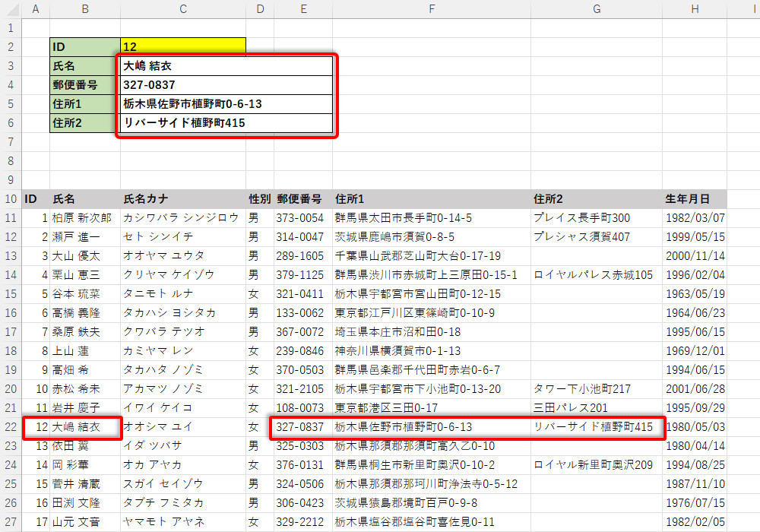This screenshot has height=532, width=760.
Task: Select column C header
Action: (x=182, y=9)
